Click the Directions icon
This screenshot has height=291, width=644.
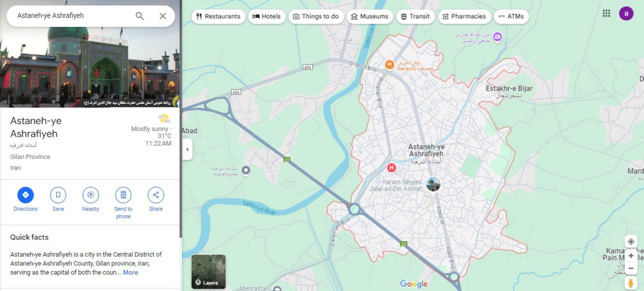pyautogui.click(x=26, y=195)
